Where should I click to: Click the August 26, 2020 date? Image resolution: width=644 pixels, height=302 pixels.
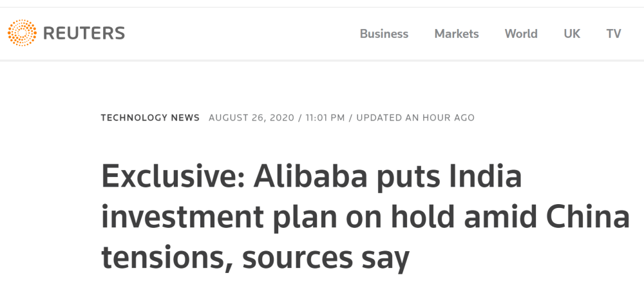point(251,118)
